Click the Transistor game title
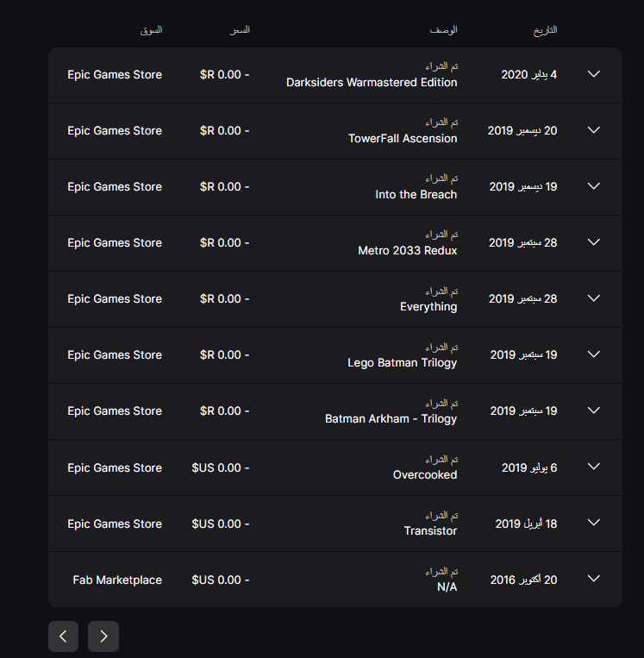The width and height of the screenshot is (644, 658). coord(430,531)
